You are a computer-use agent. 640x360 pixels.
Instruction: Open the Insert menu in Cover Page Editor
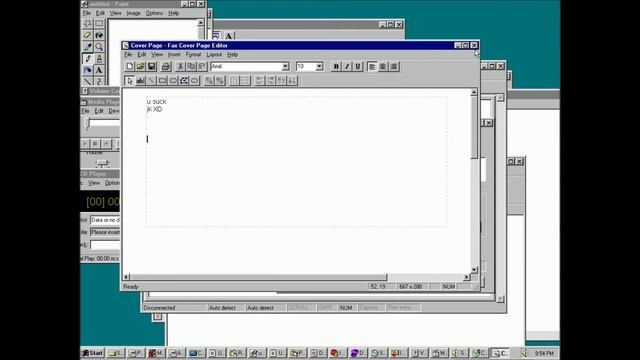(174, 54)
